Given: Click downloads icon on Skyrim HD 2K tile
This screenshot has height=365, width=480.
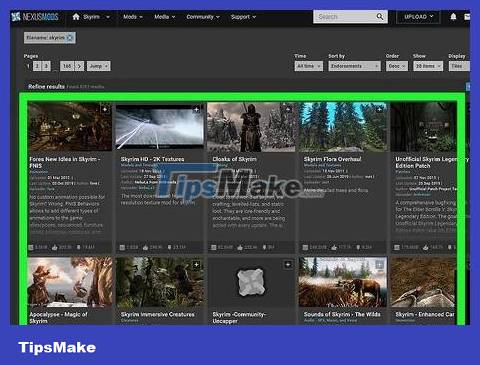Looking at the screenshot, I should pos(169,247).
